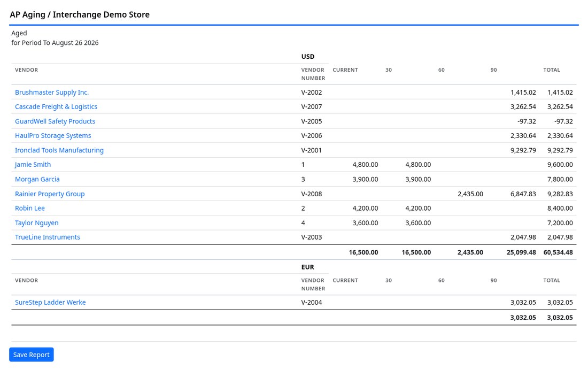The height and width of the screenshot is (369, 588).
Task: Click HaulPro's total 2,330.64
Action: [560, 135]
